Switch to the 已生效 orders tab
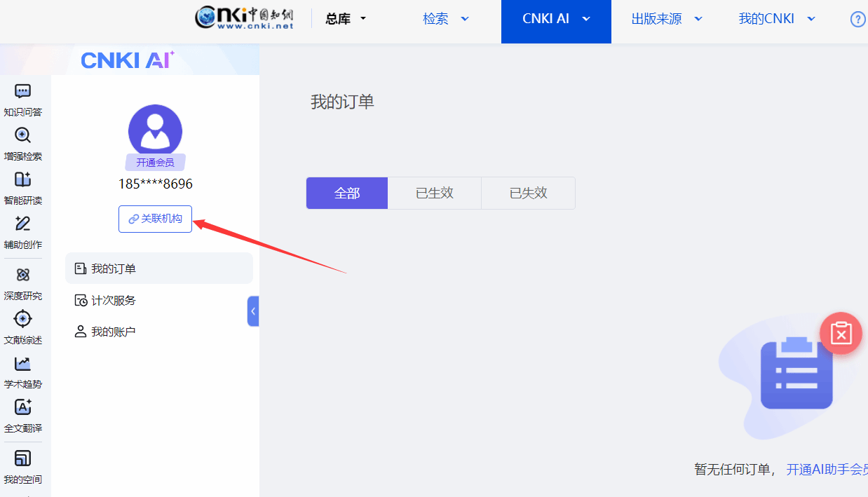This screenshot has width=868, height=497. [x=435, y=193]
